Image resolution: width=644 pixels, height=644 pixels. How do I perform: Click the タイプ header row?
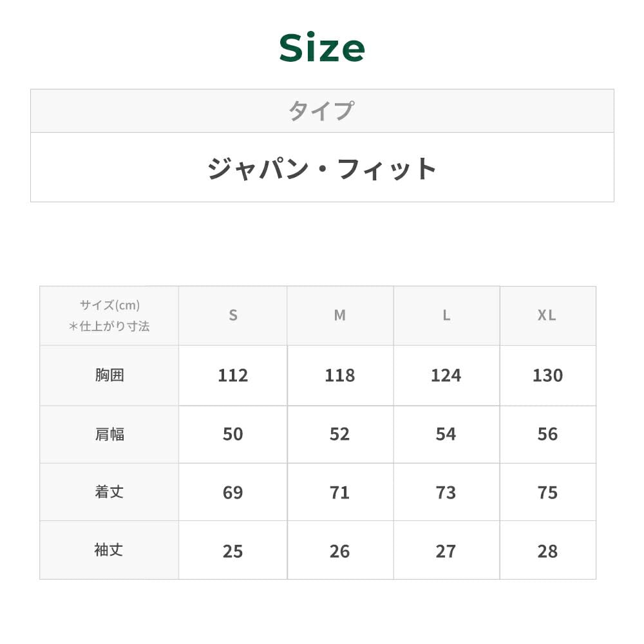[321, 111]
